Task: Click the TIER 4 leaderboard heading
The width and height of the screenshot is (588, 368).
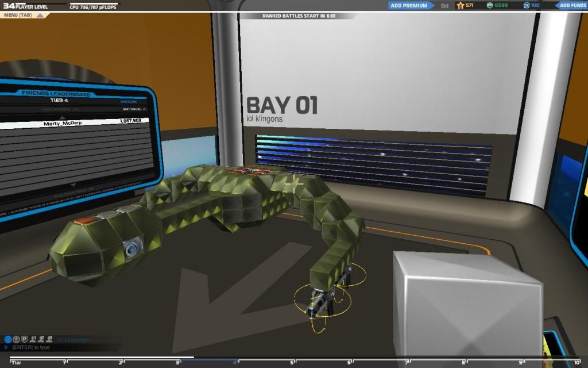Action: coord(59,100)
